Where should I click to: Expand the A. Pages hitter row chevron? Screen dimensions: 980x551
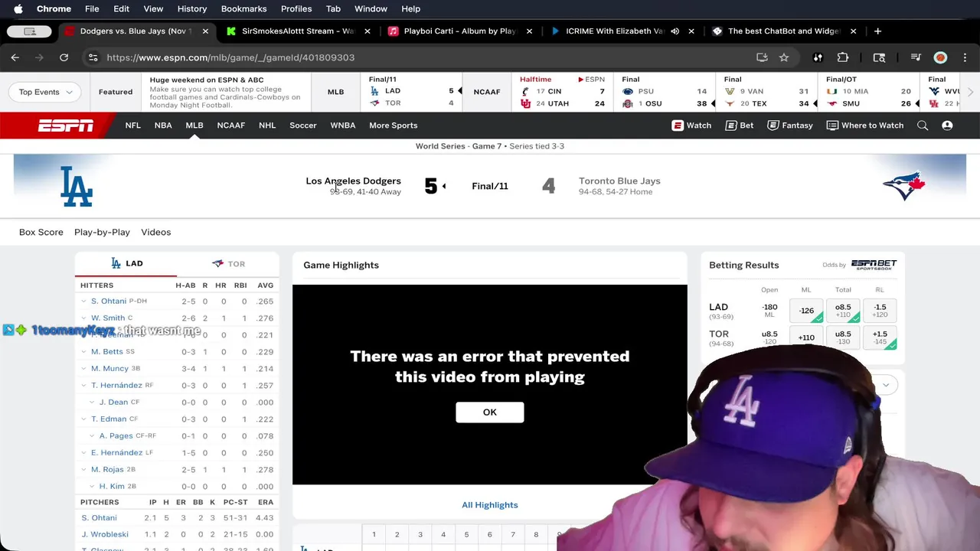[x=92, y=436]
